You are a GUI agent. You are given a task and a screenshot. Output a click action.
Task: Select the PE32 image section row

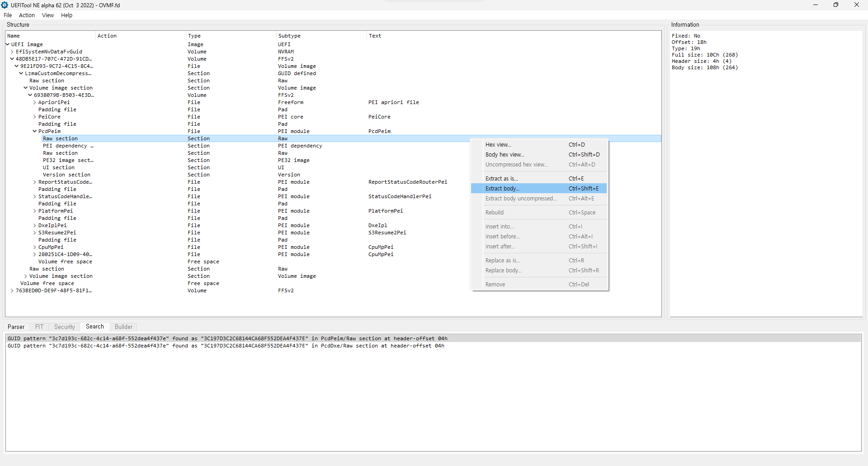click(x=68, y=160)
